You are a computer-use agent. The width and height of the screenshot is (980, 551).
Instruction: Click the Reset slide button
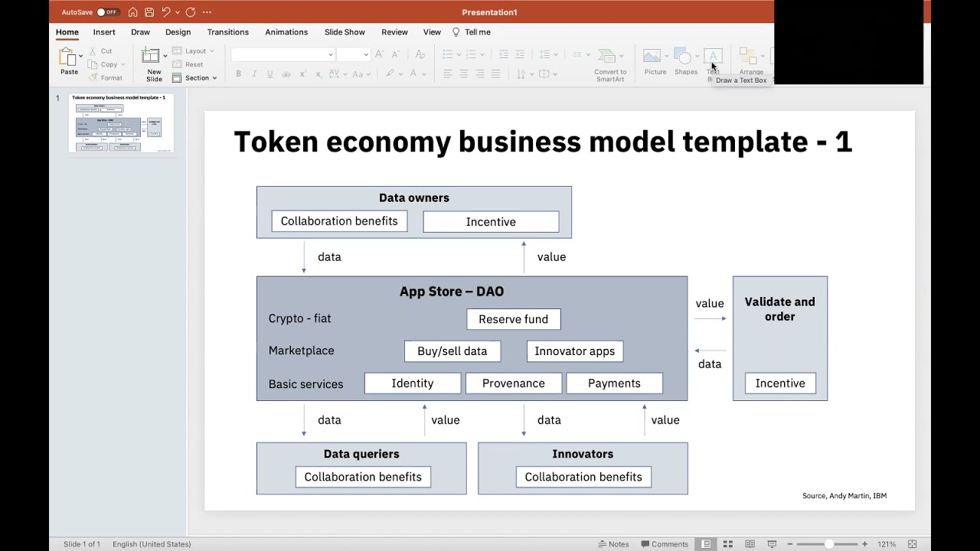pyautogui.click(x=188, y=65)
